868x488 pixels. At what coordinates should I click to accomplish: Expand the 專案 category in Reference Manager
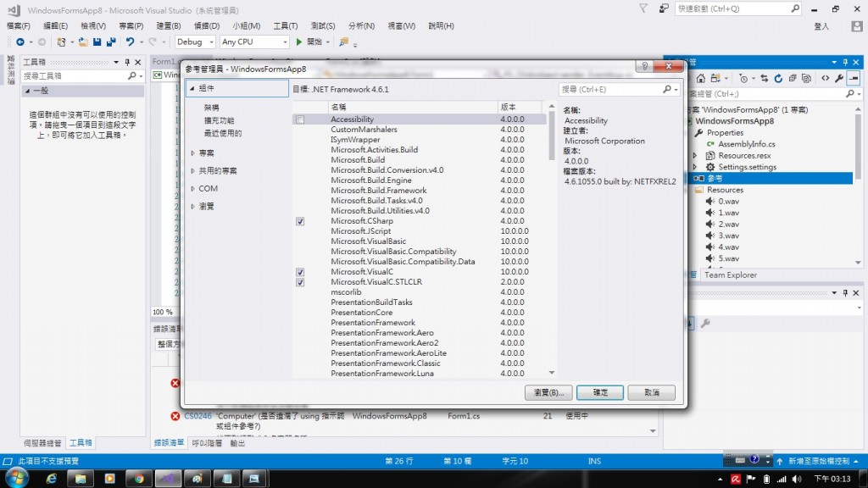click(x=192, y=153)
